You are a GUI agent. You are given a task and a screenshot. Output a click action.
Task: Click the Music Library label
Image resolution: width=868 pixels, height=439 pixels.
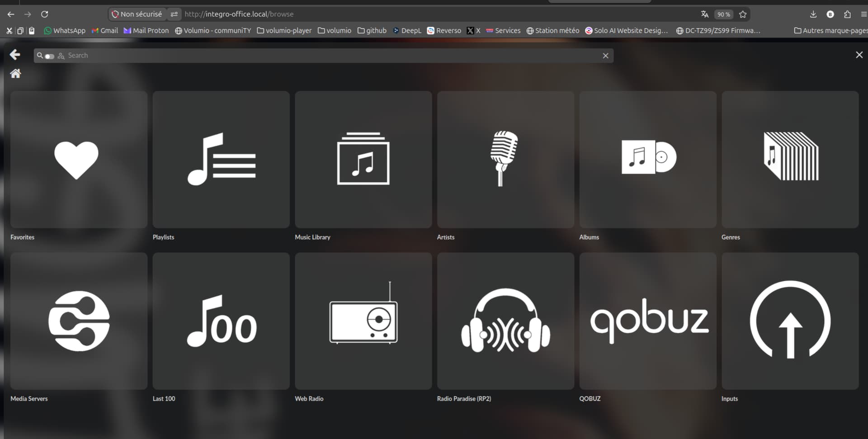pos(312,237)
